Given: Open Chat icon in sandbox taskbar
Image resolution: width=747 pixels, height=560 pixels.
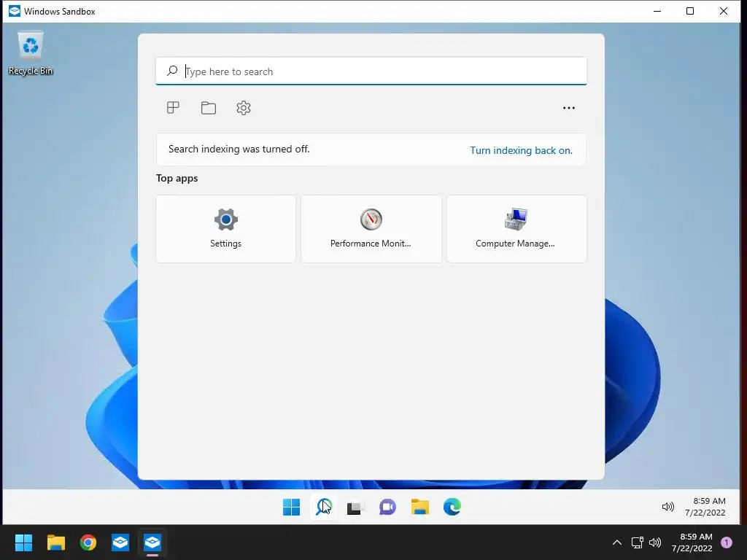Looking at the screenshot, I should pyautogui.click(x=387, y=507).
